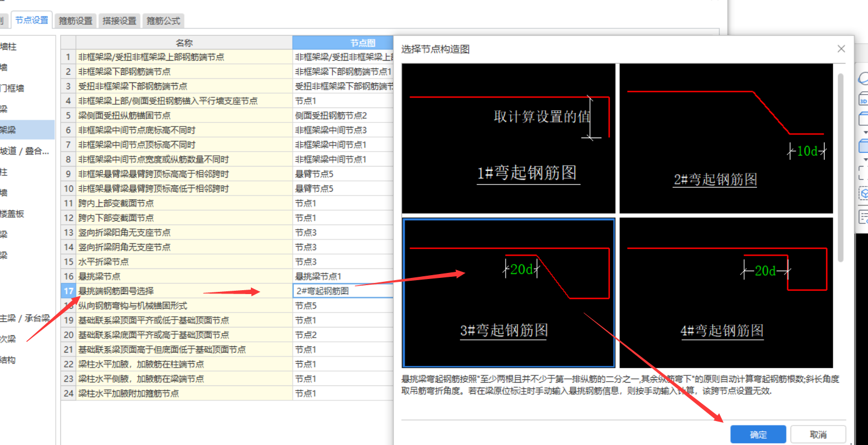Screen dimensions: 868x445
Task: Select row 跨内上部变截面节点
Action: (184, 203)
